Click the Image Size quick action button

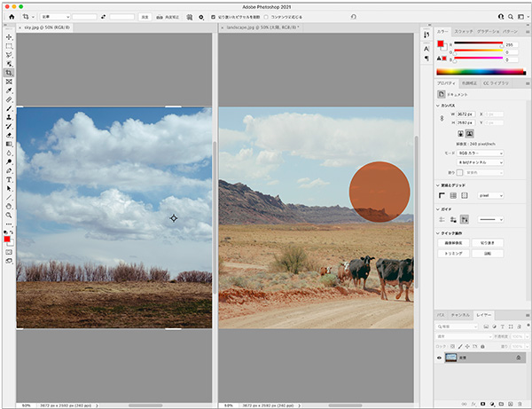tap(453, 243)
